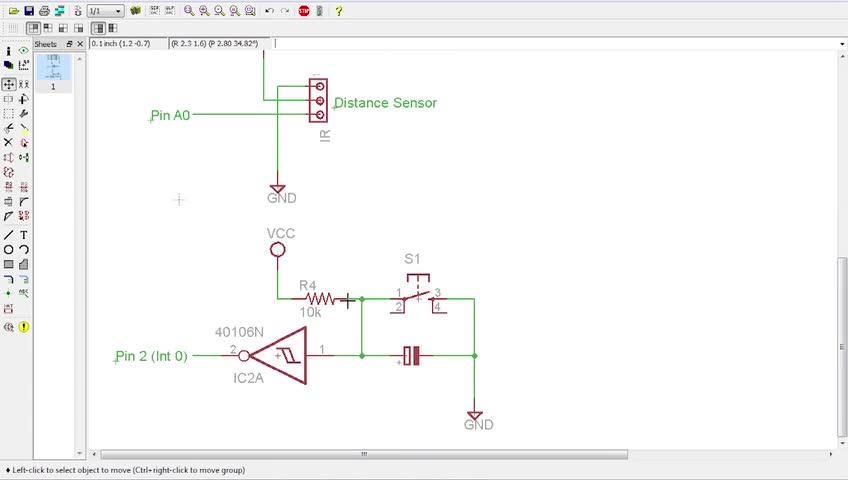Run a ULP program icon
Viewport: 848px width, 480px height.
169,11
